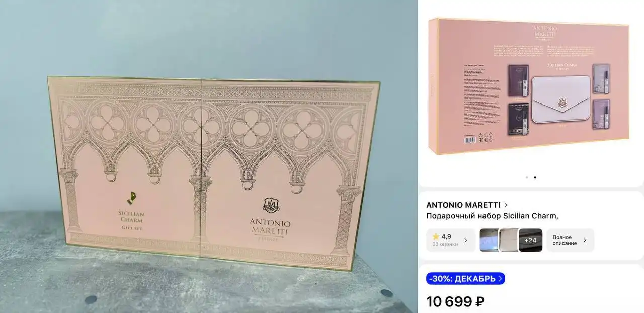Show more photos via +24 thumbnail

pos(530,240)
